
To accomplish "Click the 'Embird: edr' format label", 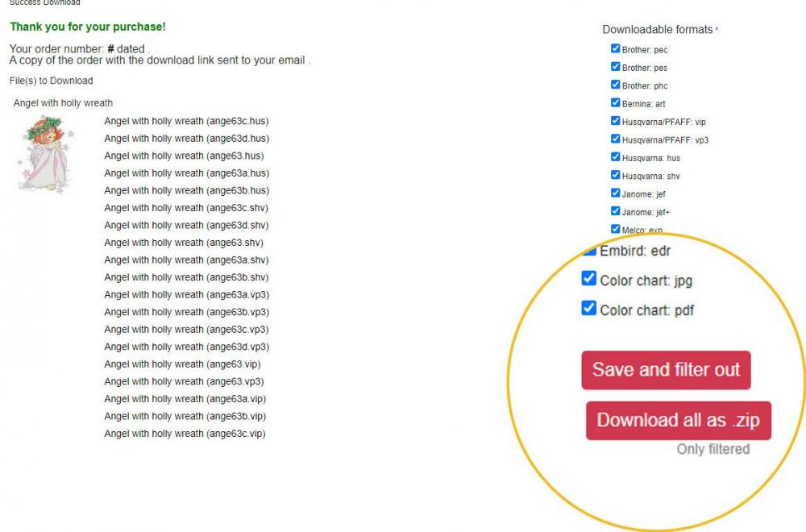I will 635,251.
